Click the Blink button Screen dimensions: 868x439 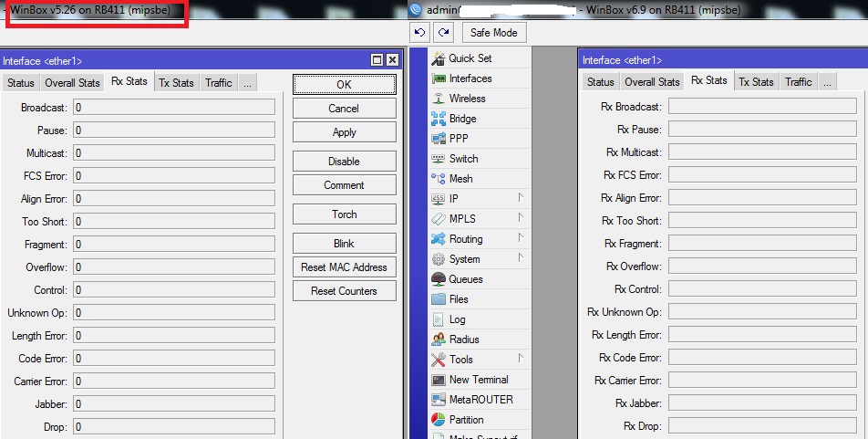point(345,244)
